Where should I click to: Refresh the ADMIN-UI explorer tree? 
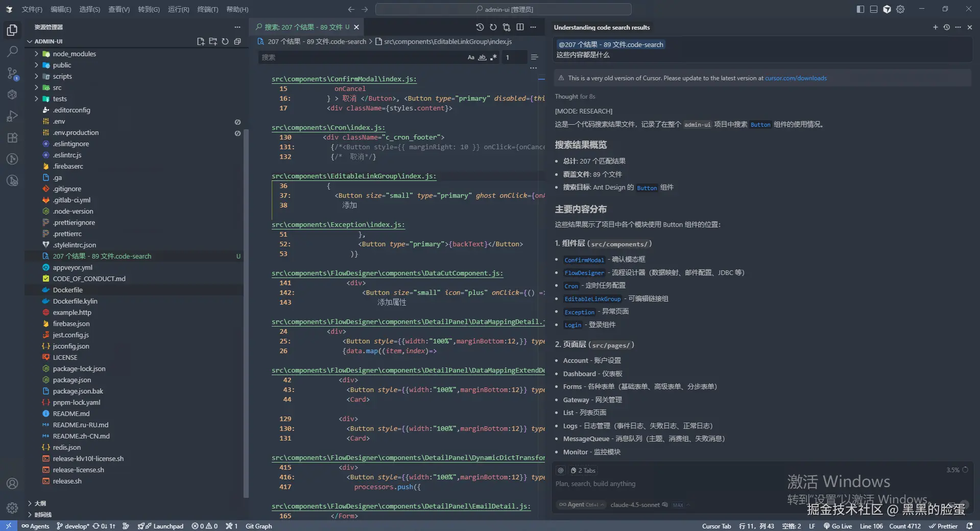225,41
